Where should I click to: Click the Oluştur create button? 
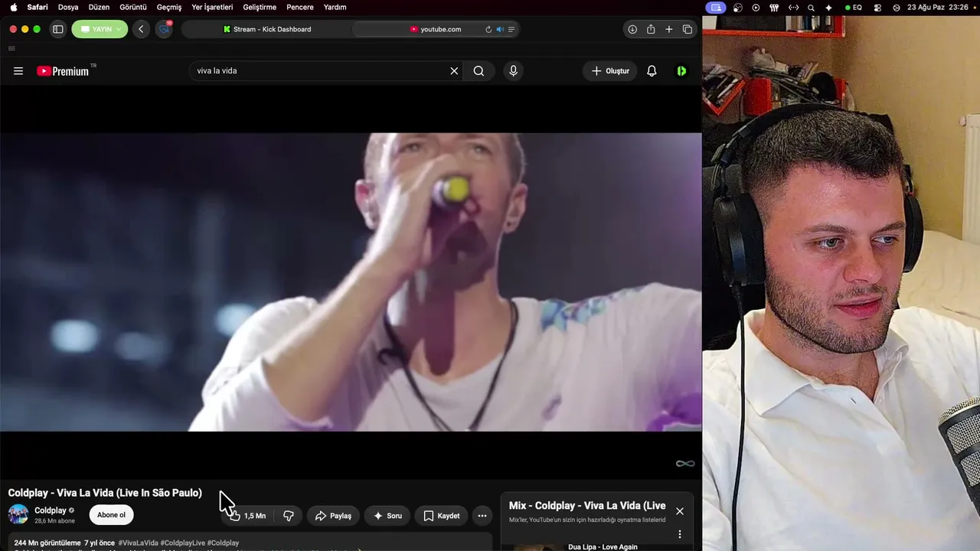coord(610,71)
